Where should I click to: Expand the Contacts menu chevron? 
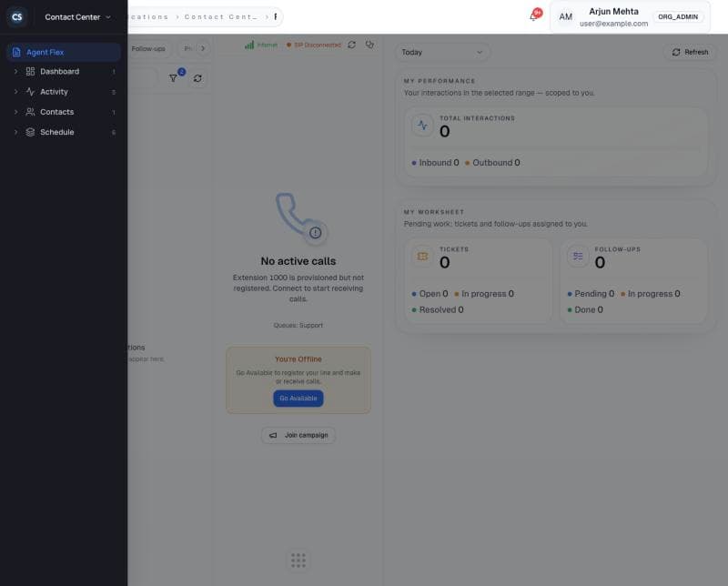pyautogui.click(x=15, y=112)
